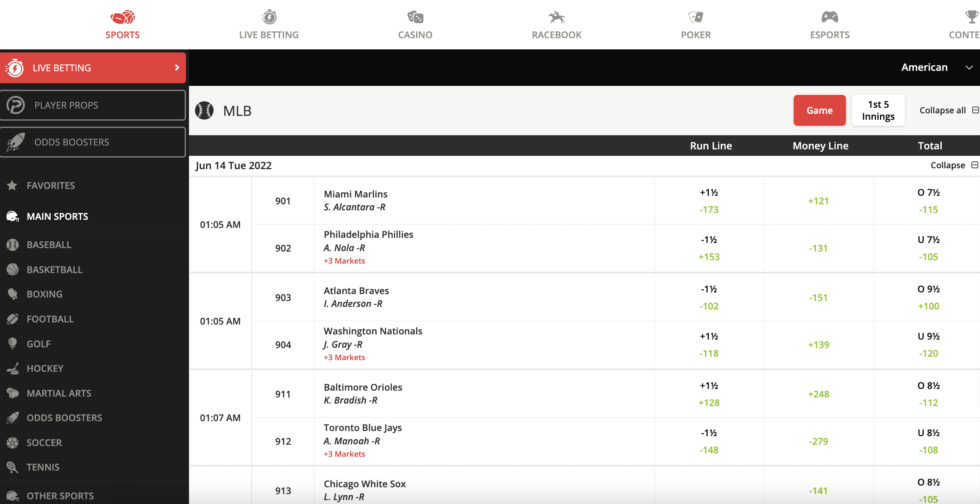Click the Baseball icon in sidebar

[12, 245]
